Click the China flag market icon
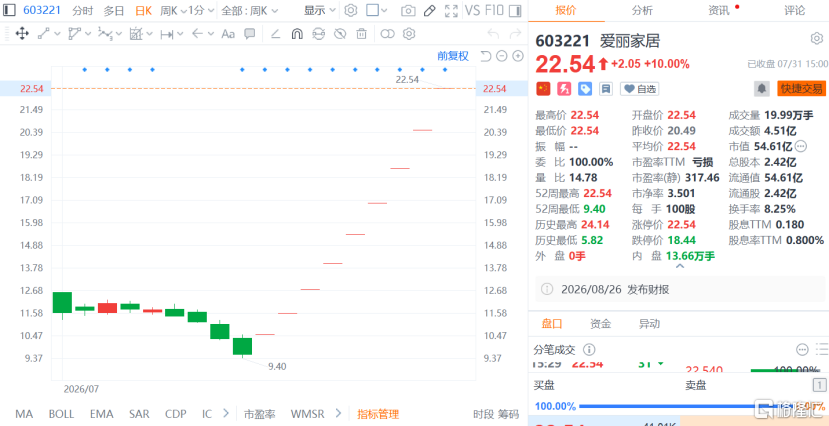The image size is (829, 426). (x=543, y=89)
